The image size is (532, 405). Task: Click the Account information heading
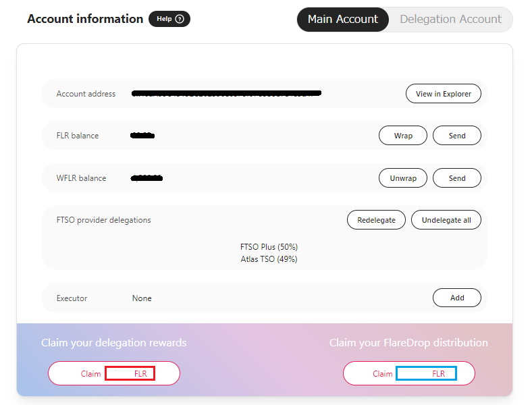(x=85, y=19)
